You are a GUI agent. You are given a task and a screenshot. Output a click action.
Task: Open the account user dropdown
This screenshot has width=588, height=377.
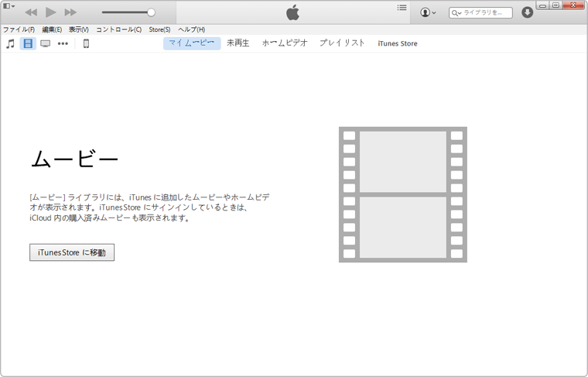pos(428,12)
